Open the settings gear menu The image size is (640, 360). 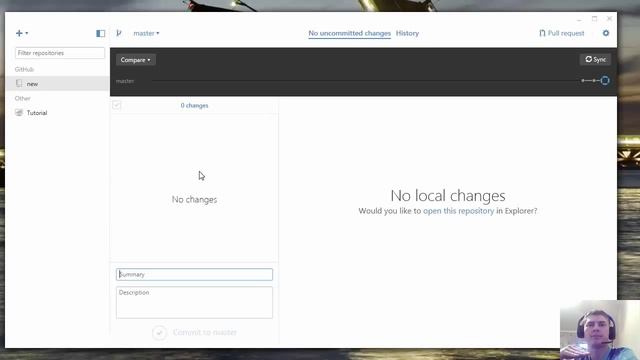pos(606,33)
